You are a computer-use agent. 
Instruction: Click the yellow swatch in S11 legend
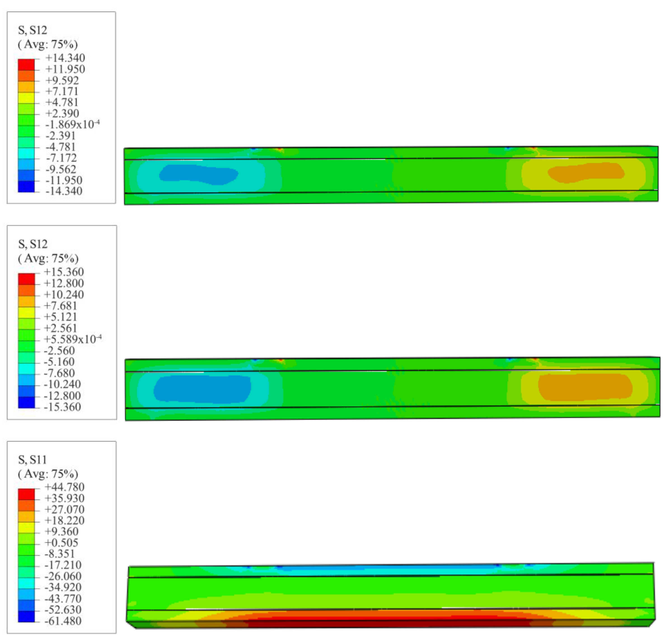tap(26, 528)
